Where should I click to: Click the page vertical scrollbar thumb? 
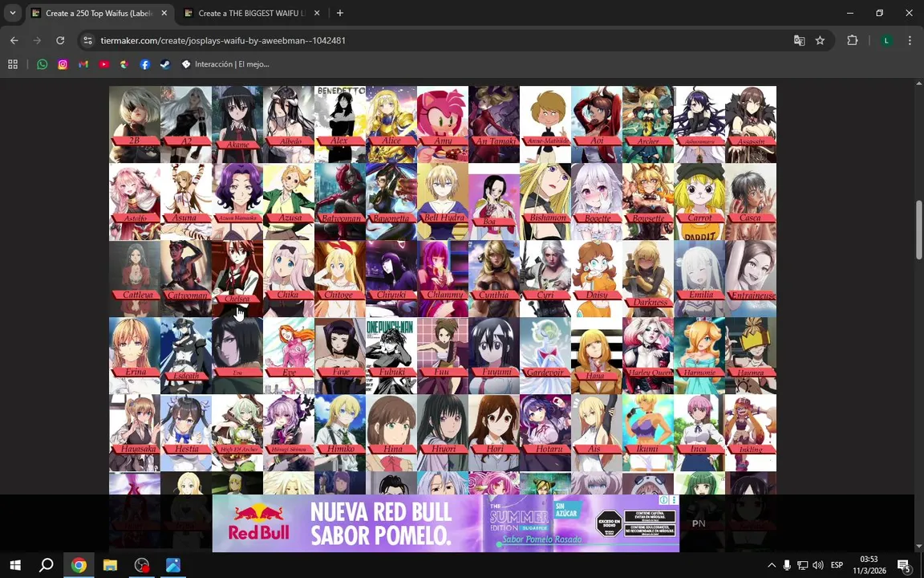(918, 230)
